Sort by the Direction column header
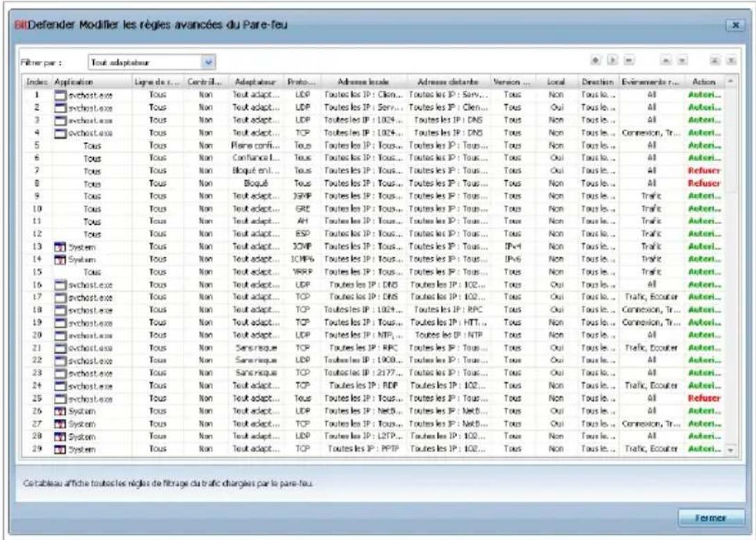 click(x=598, y=82)
